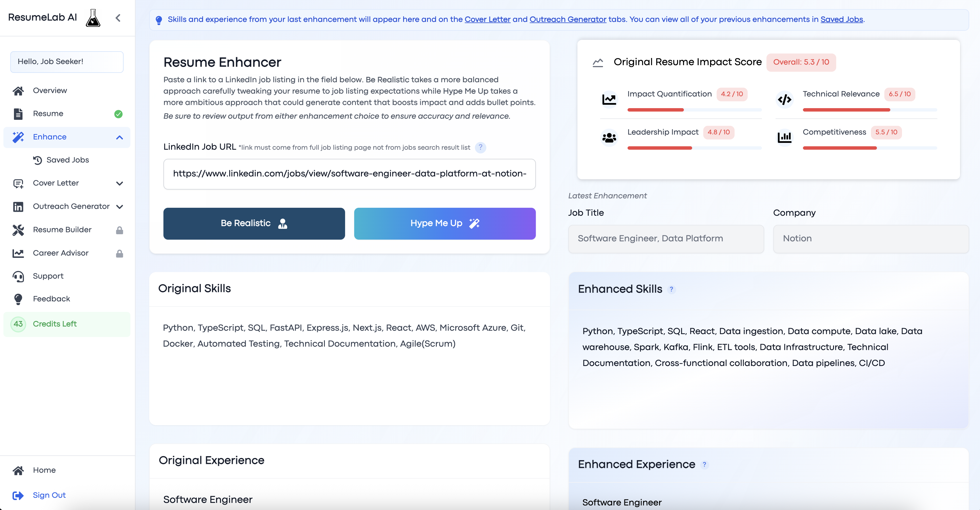Click the ResumeLab flask logo icon
Image resolution: width=980 pixels, height=510 pixels.
coord(93,18)
